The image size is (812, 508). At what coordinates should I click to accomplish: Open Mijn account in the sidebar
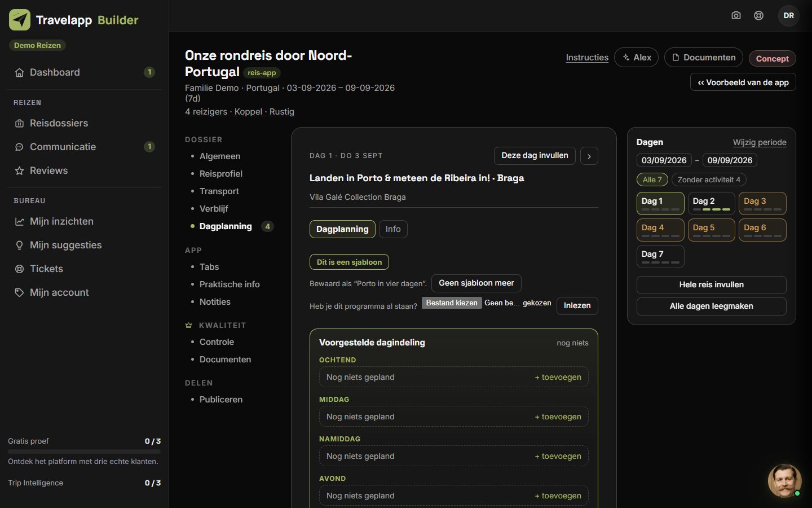click(85, 292)
